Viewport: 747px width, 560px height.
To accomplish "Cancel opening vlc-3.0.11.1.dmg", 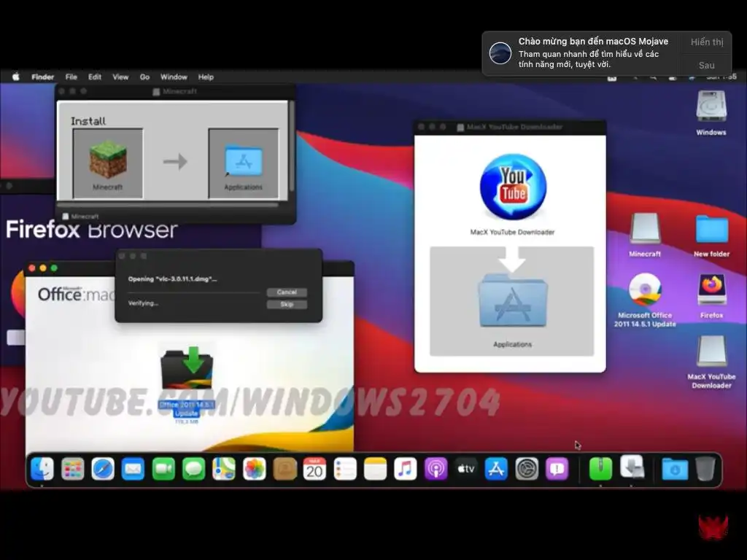I will 287,292.
